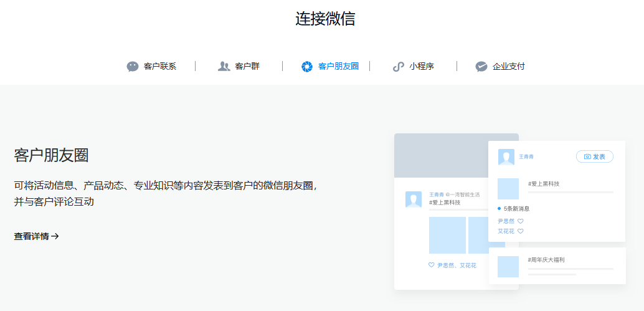644x311 pixels.
Task: Click the 小程序 link-shaped icon
Action: pos(399,67)
